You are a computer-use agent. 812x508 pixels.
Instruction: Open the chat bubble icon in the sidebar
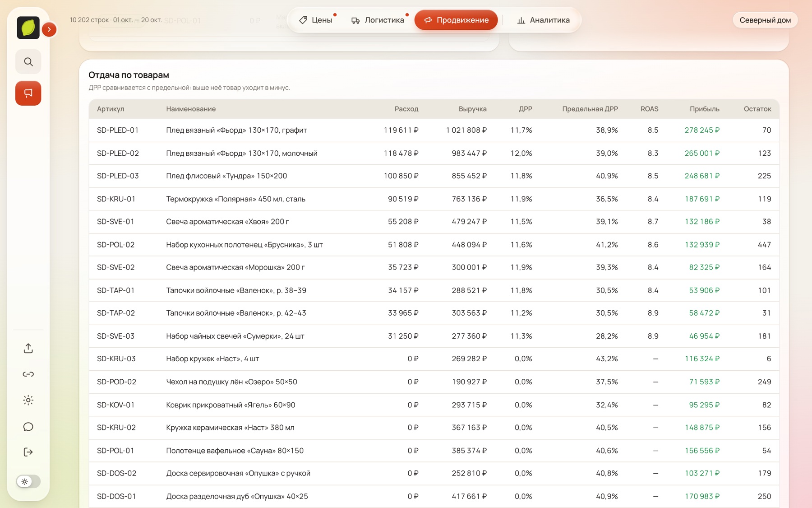28,426
